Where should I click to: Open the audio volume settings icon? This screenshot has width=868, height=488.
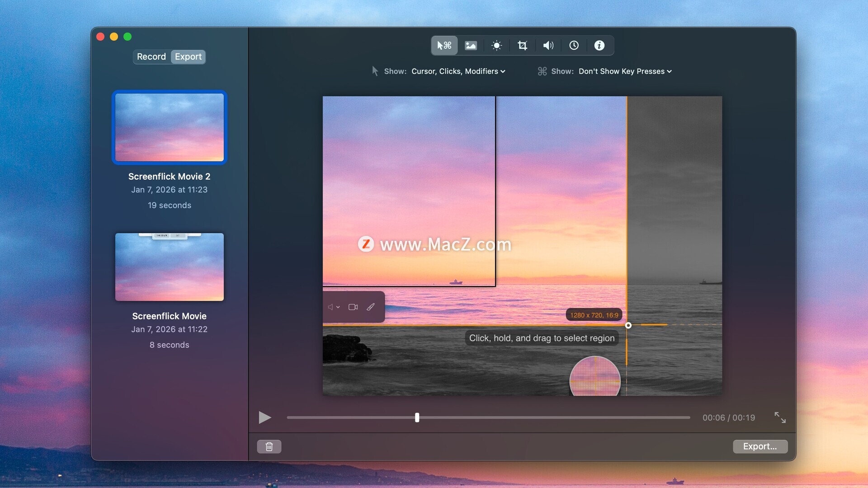coord(548,45)
